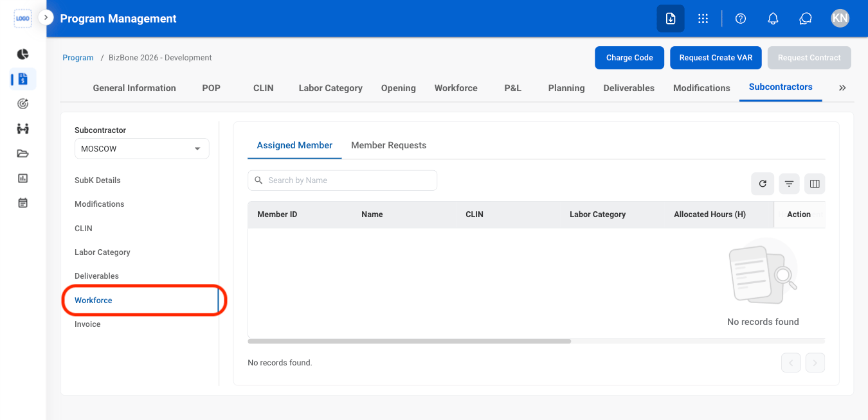Open SubK Details in side menu
This screenshot has width=868, height=420.
point(98,180)
